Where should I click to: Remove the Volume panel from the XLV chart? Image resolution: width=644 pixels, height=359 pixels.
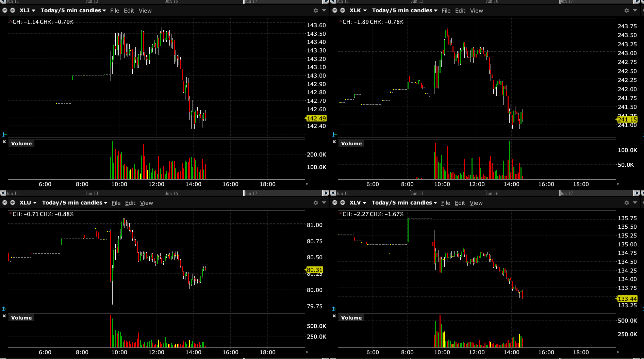tap(334, 316)
